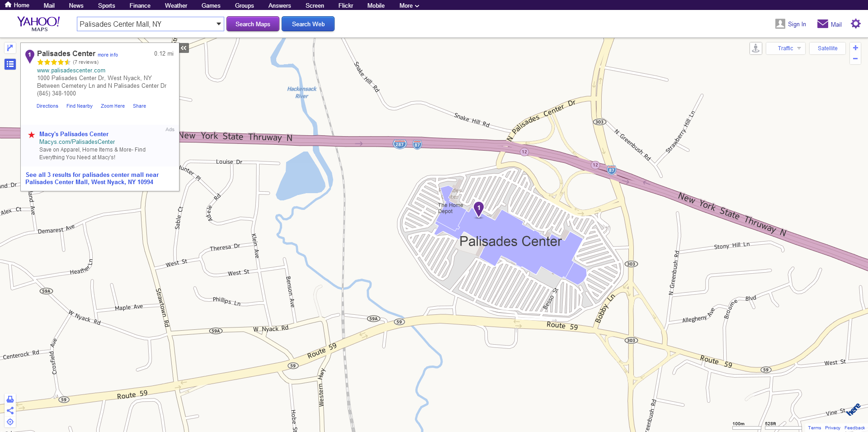Click the '(7 reviews)' text

(85, 62)
